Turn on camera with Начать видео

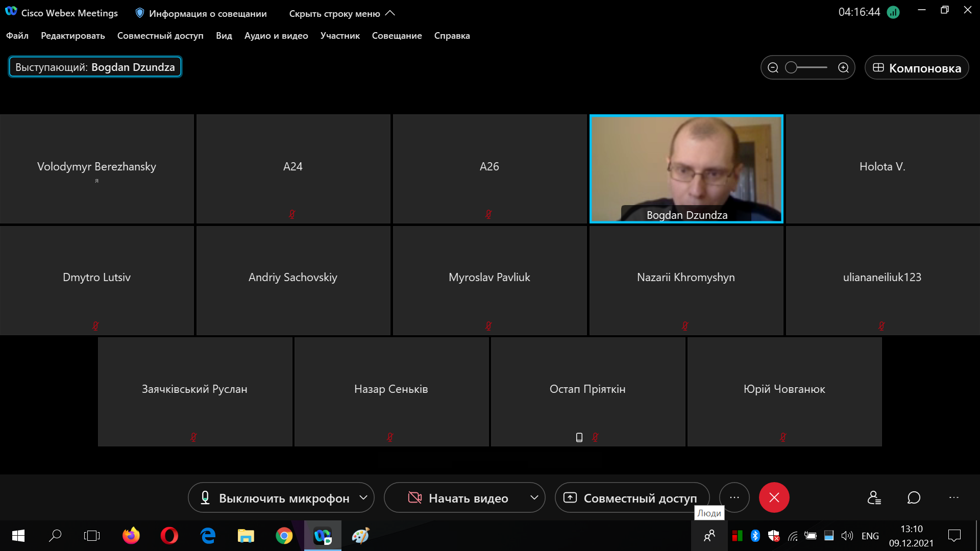pyautogui.click(x=458, y=498)
